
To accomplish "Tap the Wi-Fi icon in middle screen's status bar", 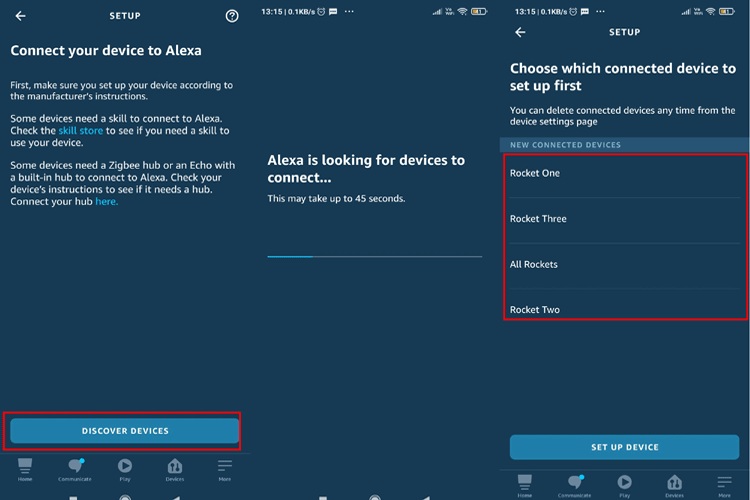I will coord(462,11).
